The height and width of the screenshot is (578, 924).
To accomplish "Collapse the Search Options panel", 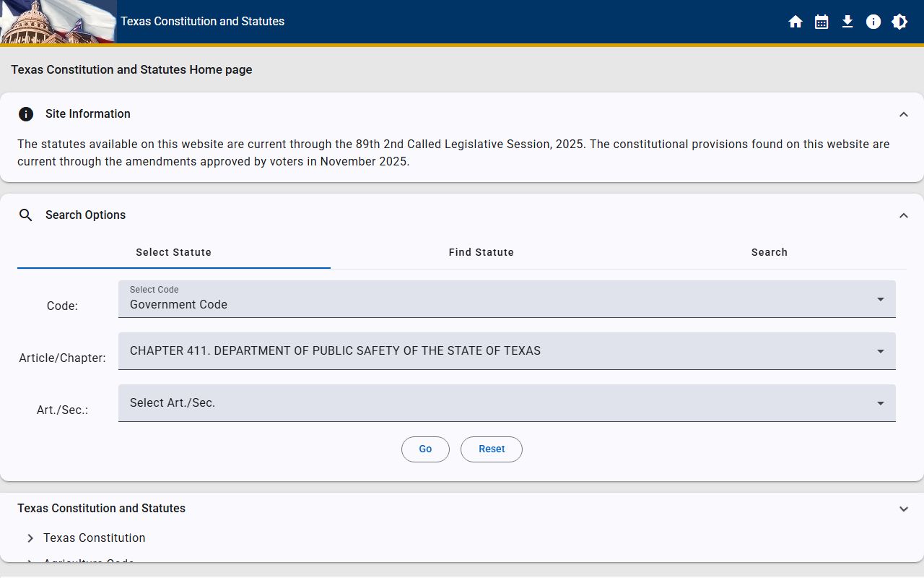I will point(904,215).
